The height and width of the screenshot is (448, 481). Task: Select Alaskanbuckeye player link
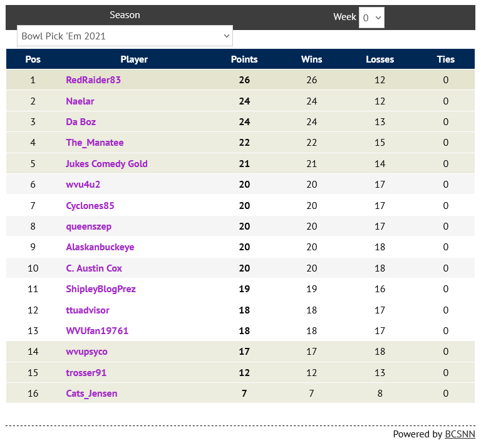click(x=100, y=247)
